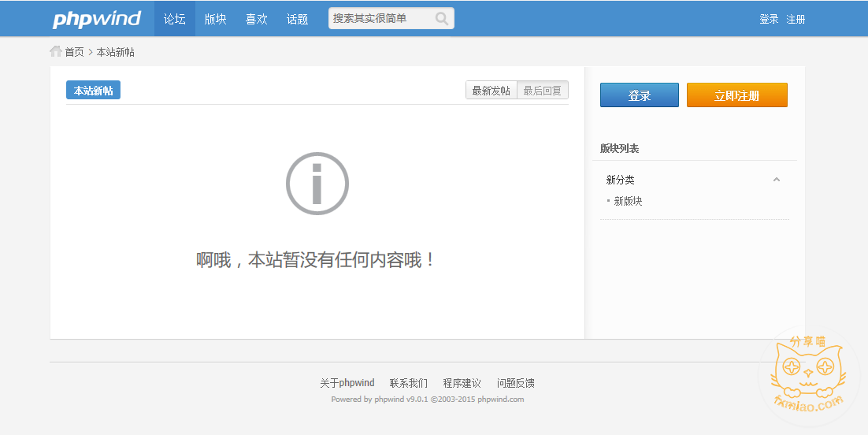This screenshot has height=435, width=868.
Task: Open 问题反馈 footer link
Action: click(515, 383)
